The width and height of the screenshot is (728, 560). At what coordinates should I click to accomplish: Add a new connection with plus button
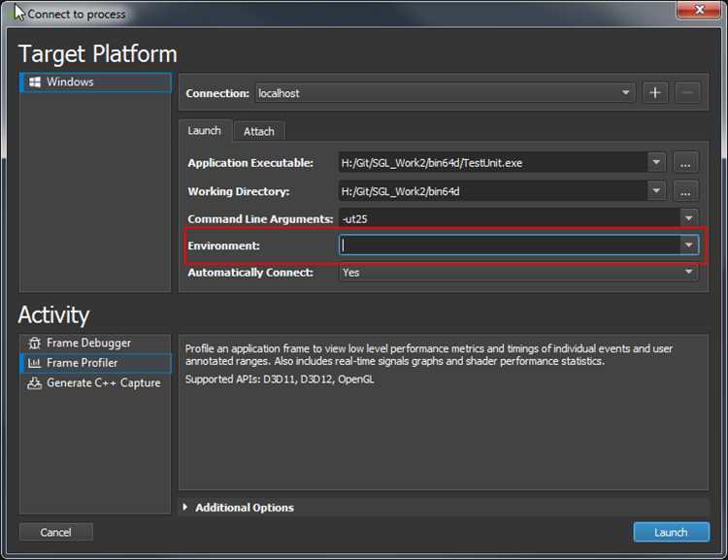(655, 93)
